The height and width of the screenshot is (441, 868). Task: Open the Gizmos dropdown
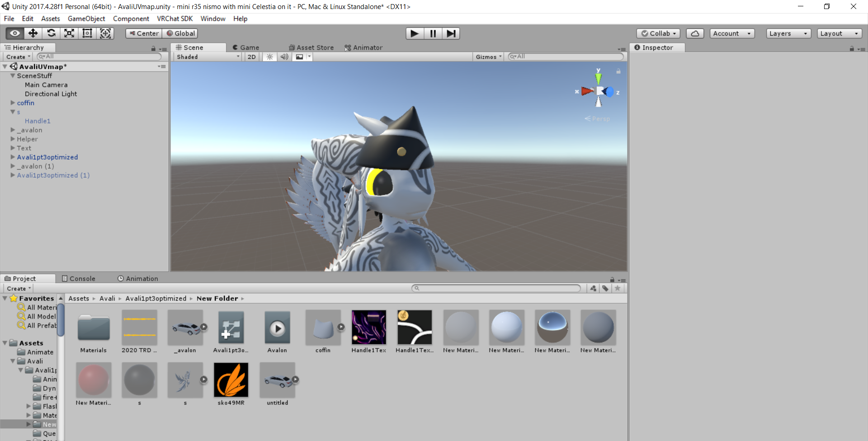click(x=488, y=57)
